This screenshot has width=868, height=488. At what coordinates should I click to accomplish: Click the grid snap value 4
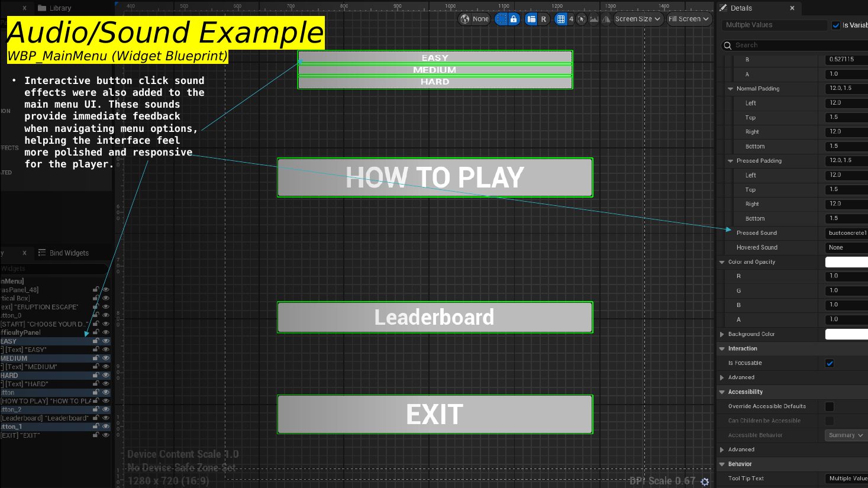tap(571, 19)
